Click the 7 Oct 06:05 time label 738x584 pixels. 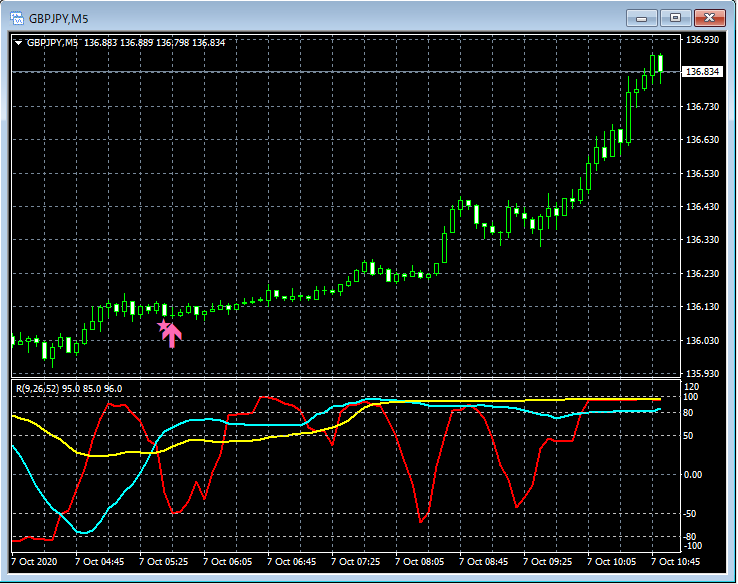click(x=227, y=562)
